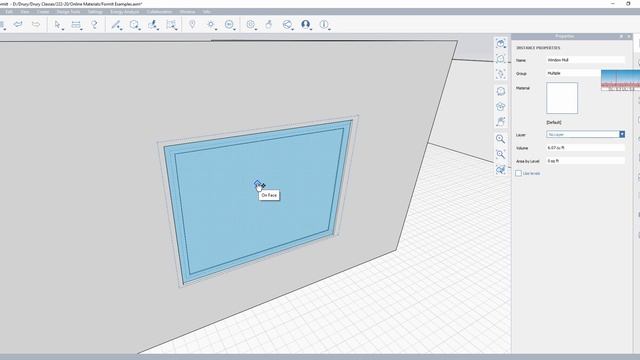The image size is (640, 360).
Task: Open the Select tool dropdown arrow
Action: click(x=63, y=29)
